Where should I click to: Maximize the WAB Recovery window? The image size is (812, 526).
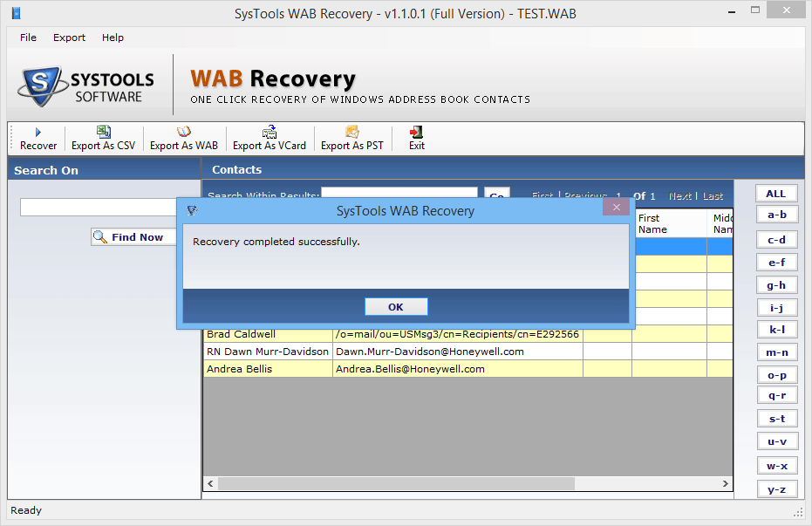755,10
